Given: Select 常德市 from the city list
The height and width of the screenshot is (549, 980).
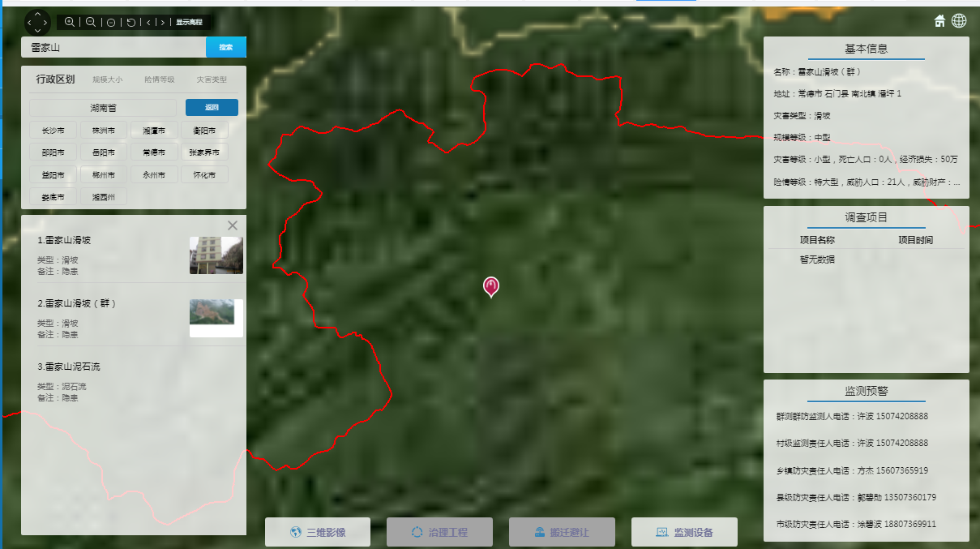Looking at the screenshot, I should (x=154, y=152).
